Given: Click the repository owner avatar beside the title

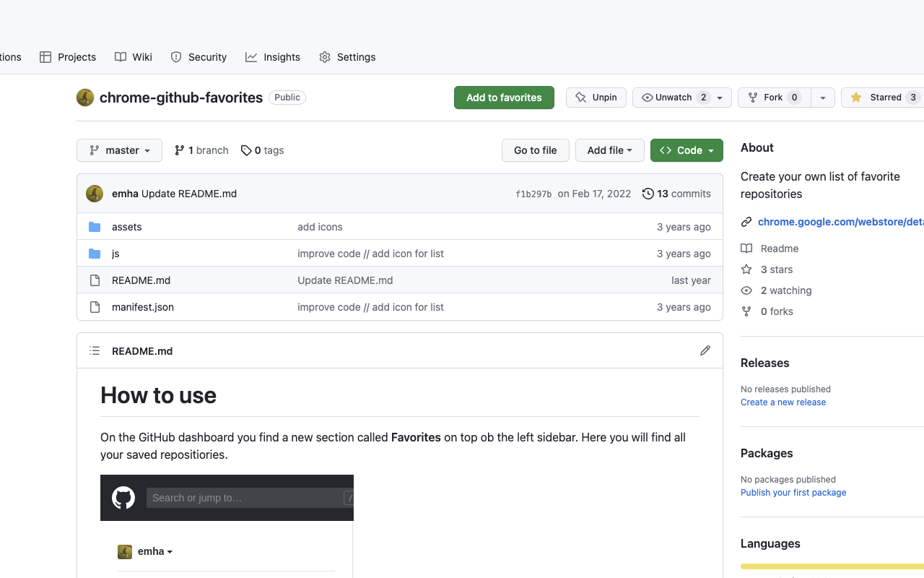Looking at the screenshot, I should (x=85, y=98).
